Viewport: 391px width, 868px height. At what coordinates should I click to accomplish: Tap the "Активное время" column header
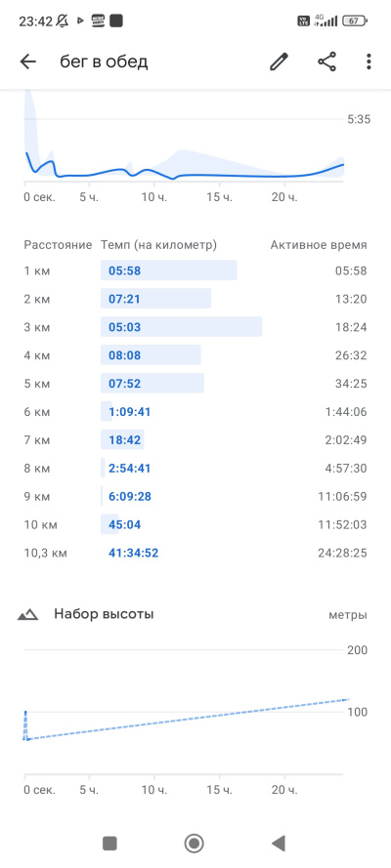319,245
